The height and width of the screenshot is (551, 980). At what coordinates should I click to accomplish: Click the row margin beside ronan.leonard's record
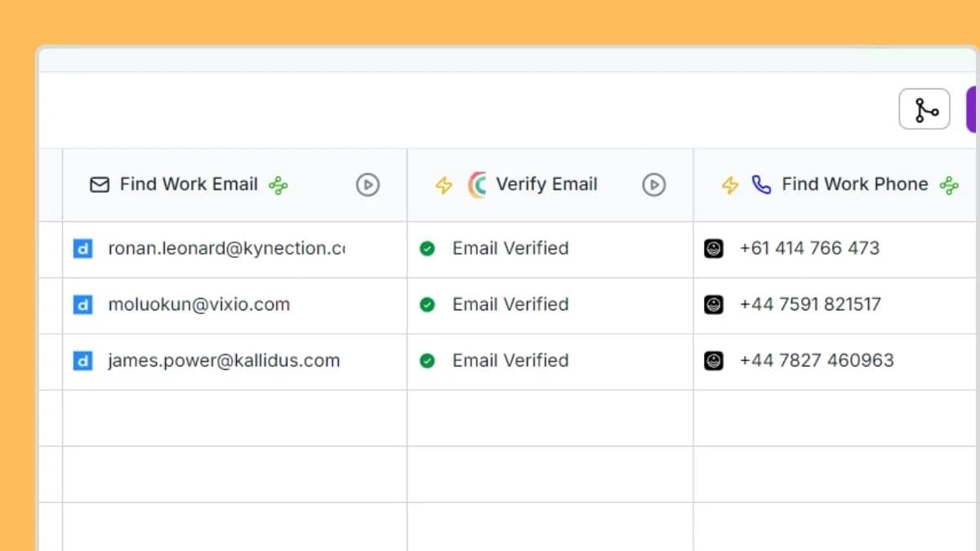[x=52, y=248]
